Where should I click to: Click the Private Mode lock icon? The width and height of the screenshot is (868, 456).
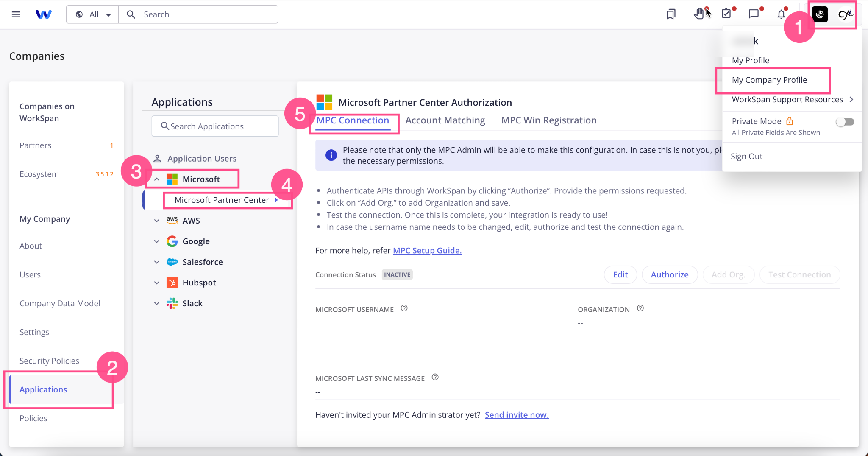tap(790, 121)
